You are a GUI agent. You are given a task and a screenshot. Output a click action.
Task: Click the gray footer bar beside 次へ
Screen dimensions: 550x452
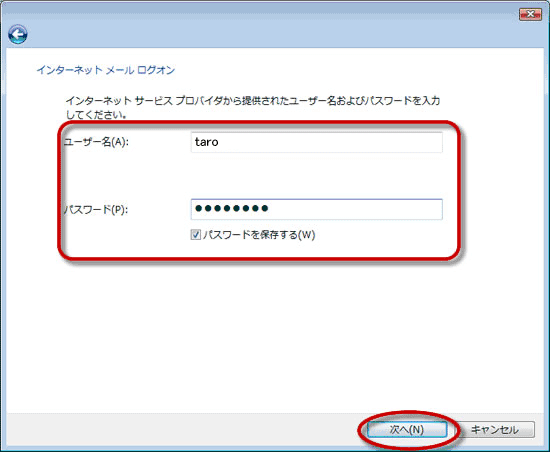[182, 430]
